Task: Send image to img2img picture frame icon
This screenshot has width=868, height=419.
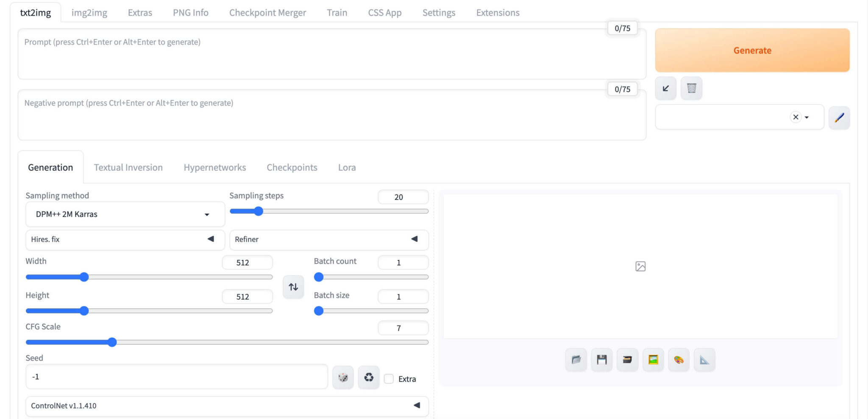Action: (653, 360)
